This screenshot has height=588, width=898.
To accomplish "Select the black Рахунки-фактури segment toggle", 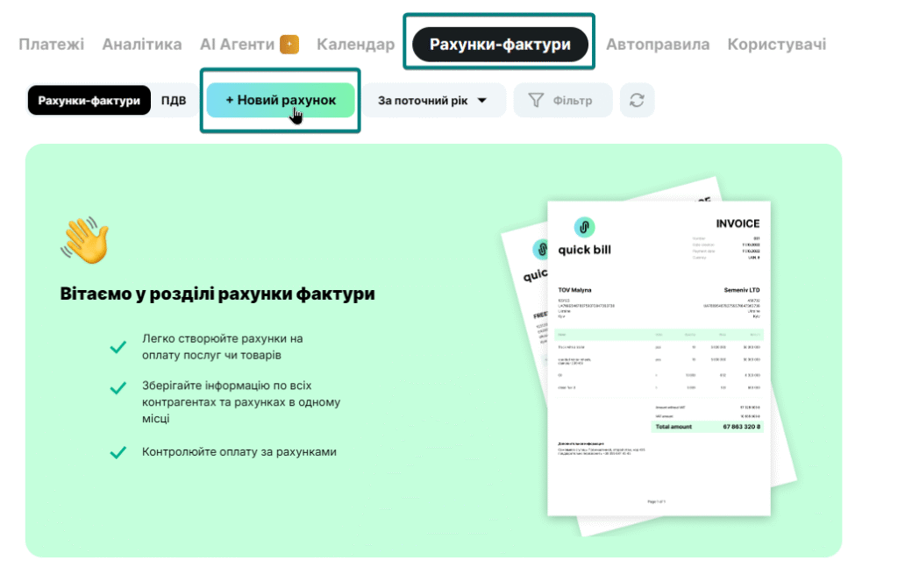I will [89, 101].
